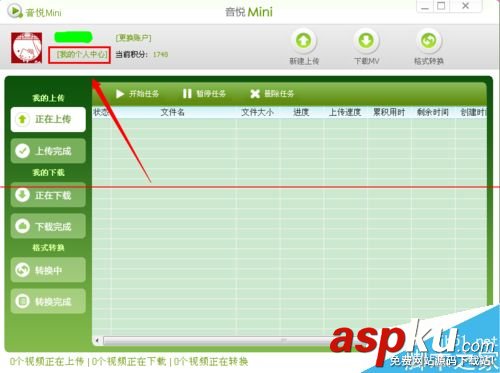Close the 音悦Mini window
This screenshot has height=373, width=500.
tap(466, 6)
